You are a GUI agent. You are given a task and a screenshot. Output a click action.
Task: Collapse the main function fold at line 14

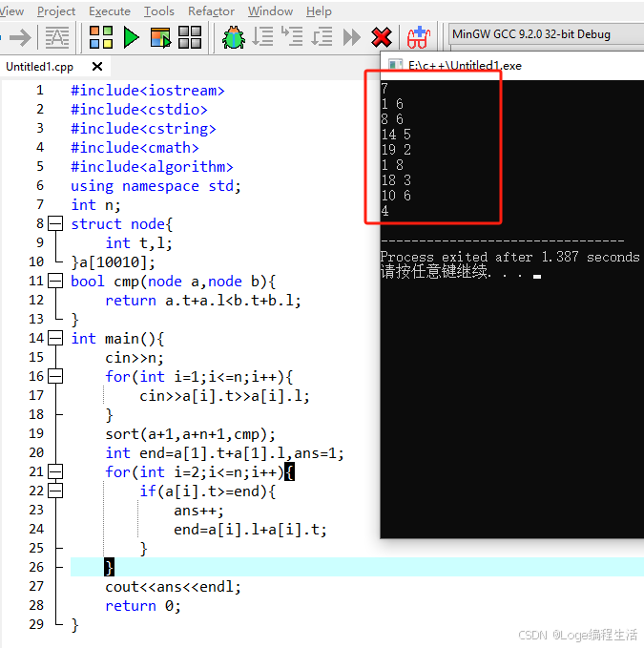[x=55, y=338]
